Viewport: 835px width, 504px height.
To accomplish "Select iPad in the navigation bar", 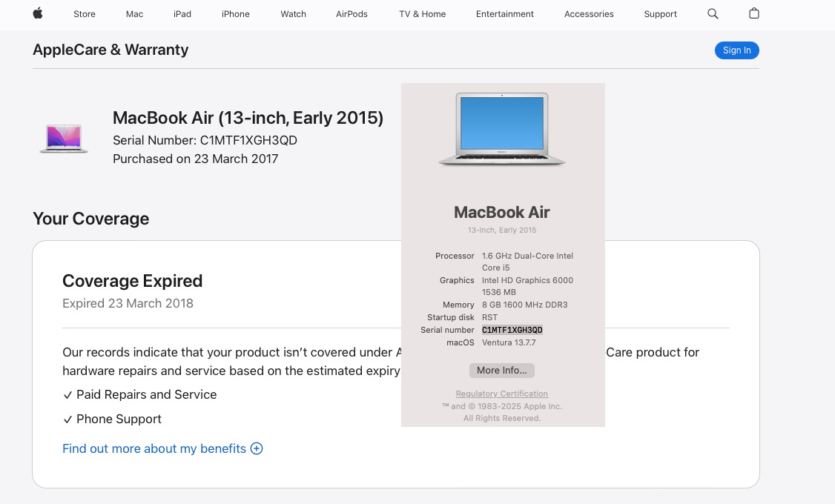I will point(182,14).
